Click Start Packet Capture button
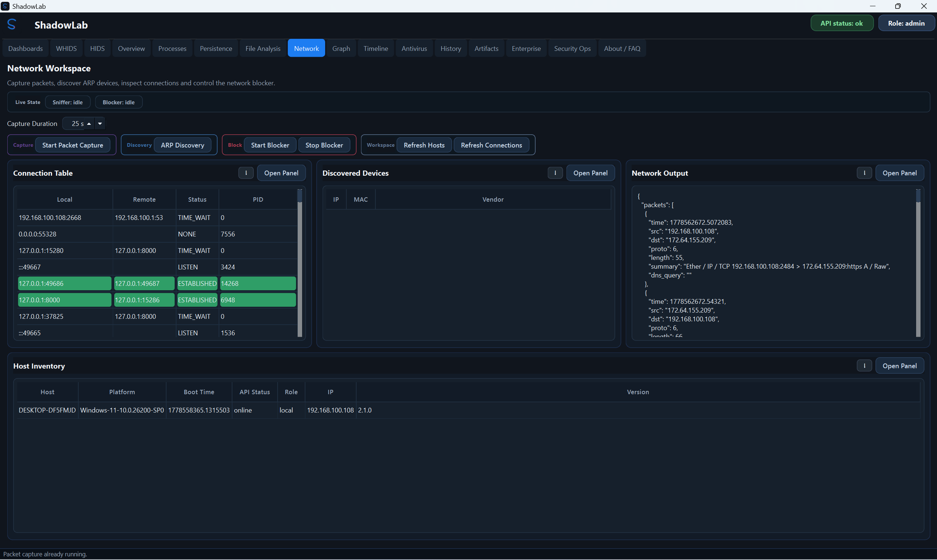Screen dimensions: 937x560 tap(73, 145)
